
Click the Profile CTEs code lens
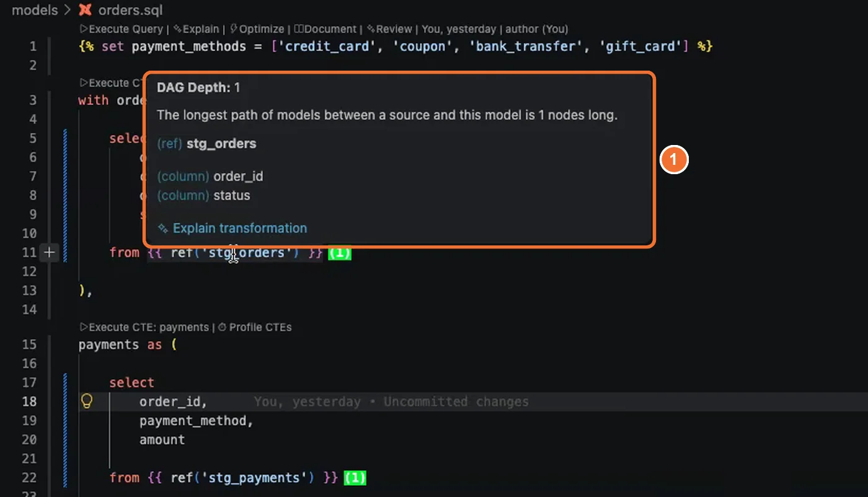pyautogui.click(x=254, y=327)
